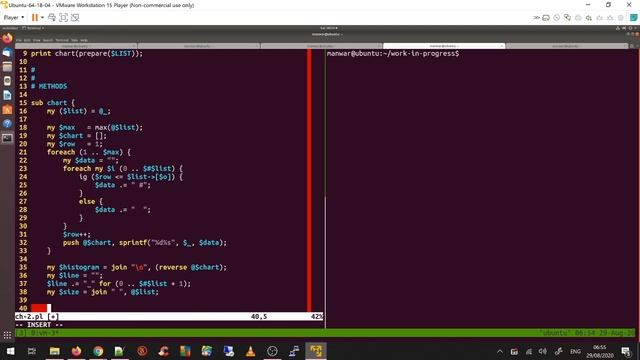Open Thunderbird mail from the Ubuntu dock
Viewport: 640px width, 360px height.
click(x=7, y=53)
